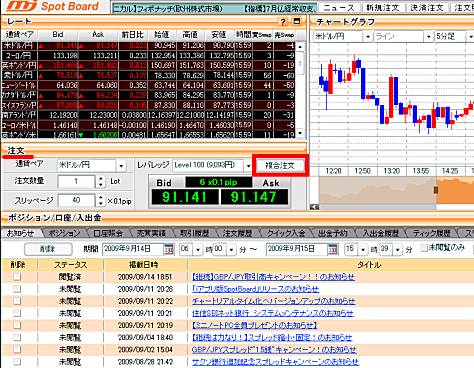Open the チャートリアルタイム化 notice link
This screenshot has width=474, height=368.
(x=274, y=301)
